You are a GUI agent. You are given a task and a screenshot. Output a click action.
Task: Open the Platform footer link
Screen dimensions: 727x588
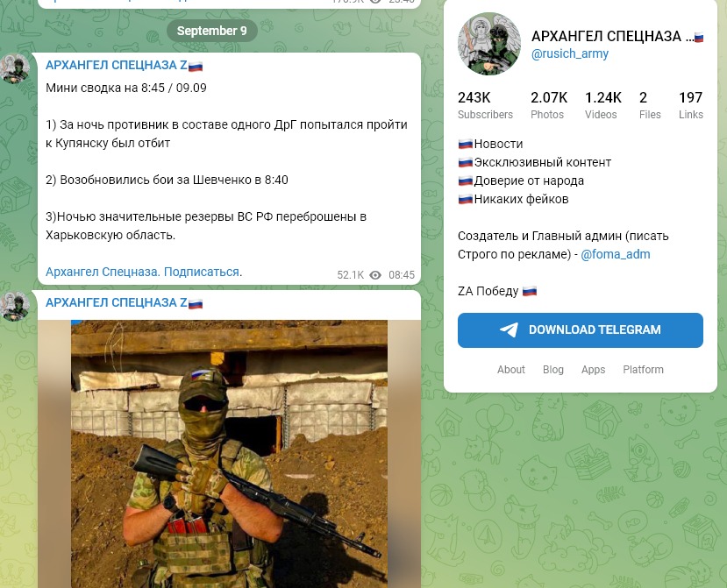(x=643, y=369)
